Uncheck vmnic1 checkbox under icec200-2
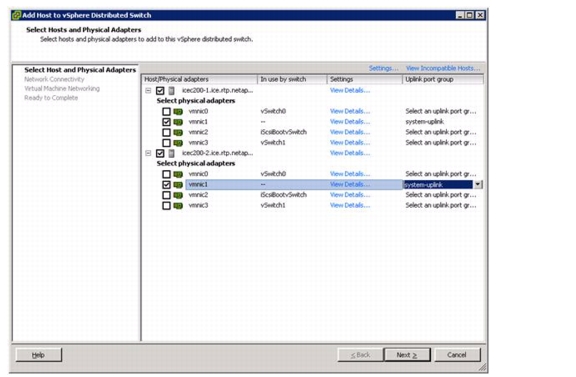This screenshot has height=377, width=576. (x=166, y=184)
